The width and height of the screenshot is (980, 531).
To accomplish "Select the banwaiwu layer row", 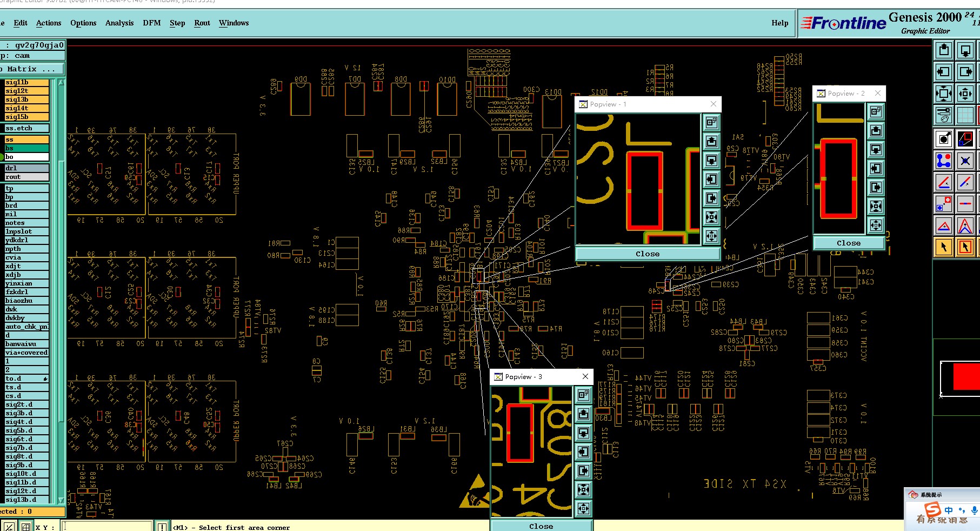I will (x=27, y=344).
